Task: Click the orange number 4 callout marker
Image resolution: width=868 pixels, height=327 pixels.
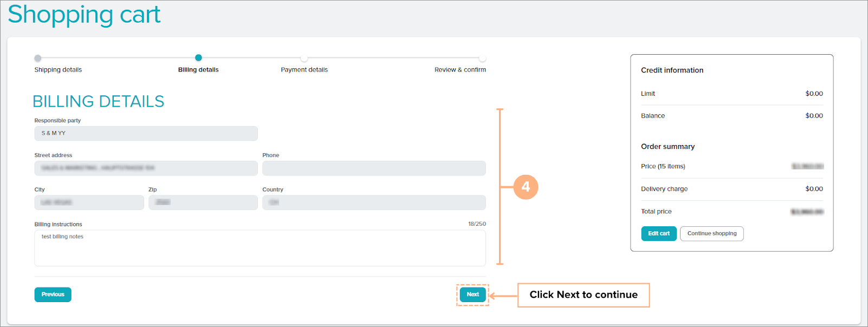Action: pyautogui.click(x=526, y=187)
